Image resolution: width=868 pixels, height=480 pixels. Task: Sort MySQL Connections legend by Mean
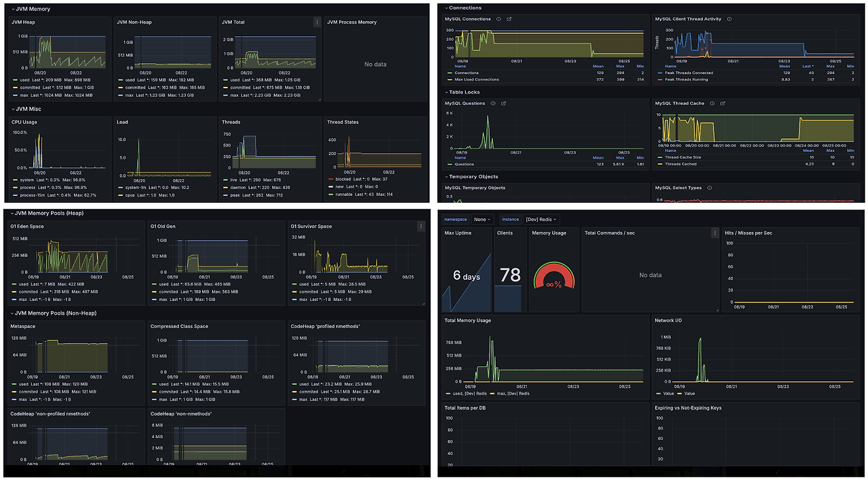(598, 66)
